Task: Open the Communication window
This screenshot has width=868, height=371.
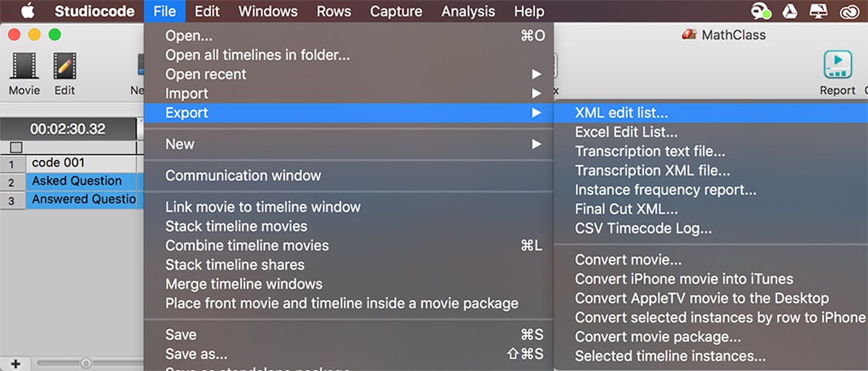Action: [x=349, y=175]
